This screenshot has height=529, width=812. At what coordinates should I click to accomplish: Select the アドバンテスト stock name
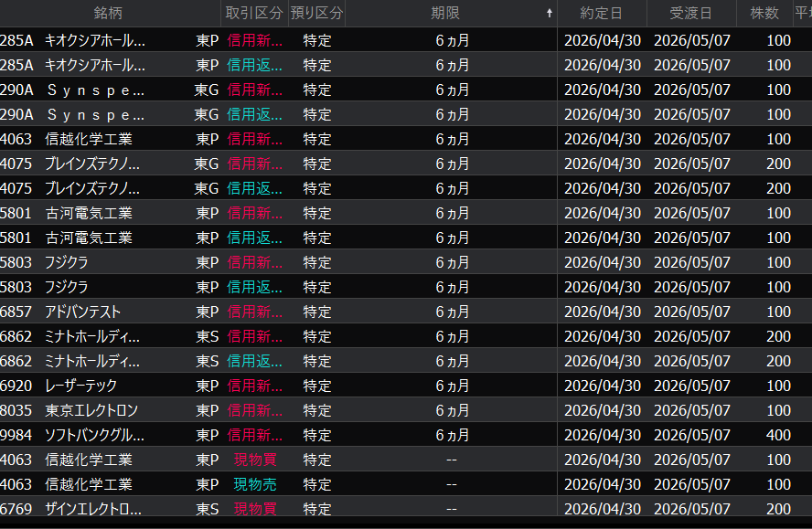click(83, 312)
